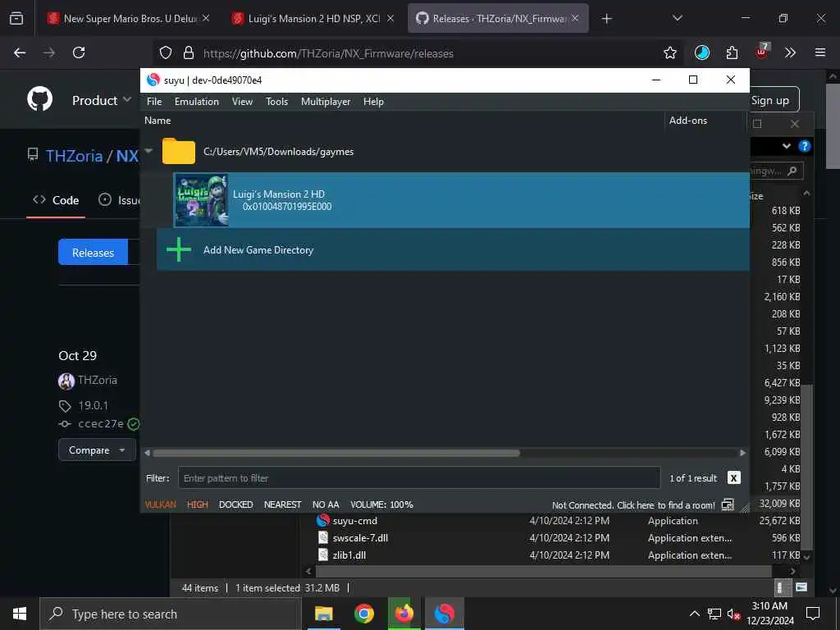Open the Firefox extensions puzzle icon
This screenshot has height=630, width=840.
point(732,52)
